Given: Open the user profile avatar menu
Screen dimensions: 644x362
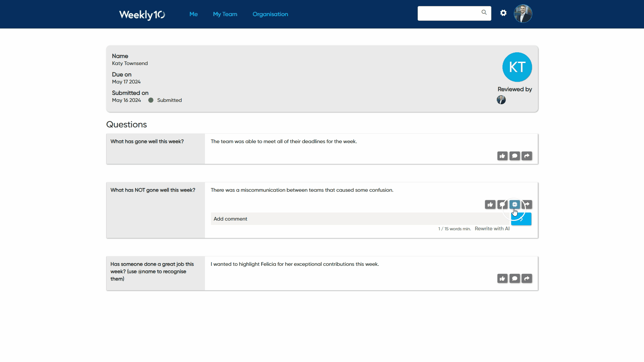Looking at the screenshot, I should [x=523, y=14].
